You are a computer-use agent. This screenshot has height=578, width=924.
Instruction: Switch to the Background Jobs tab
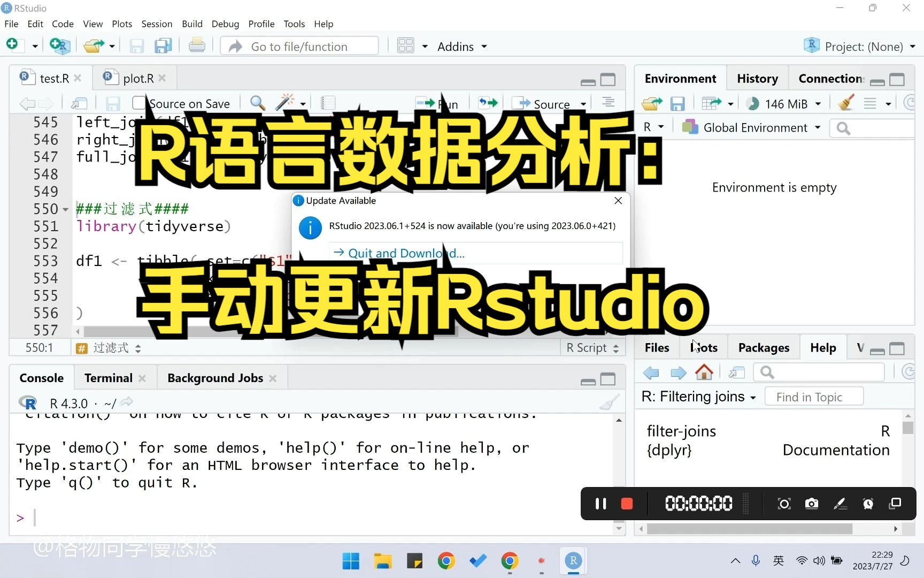coord(215,378)
